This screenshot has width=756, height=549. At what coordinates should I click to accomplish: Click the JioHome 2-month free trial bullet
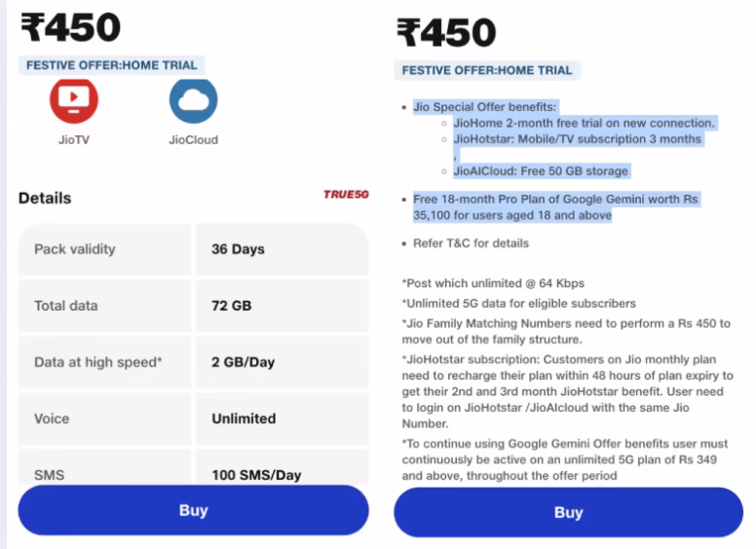pos(585,123)
